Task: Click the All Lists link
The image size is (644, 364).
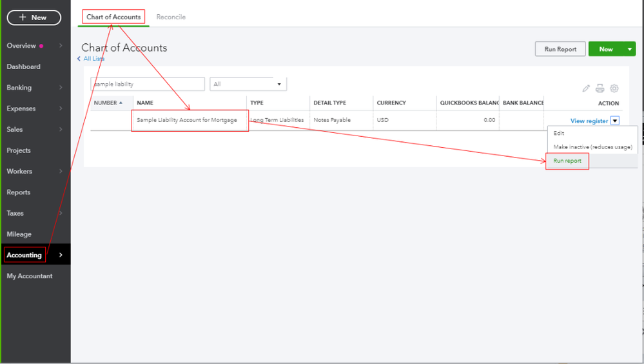Action: click(x=94, y=59)
